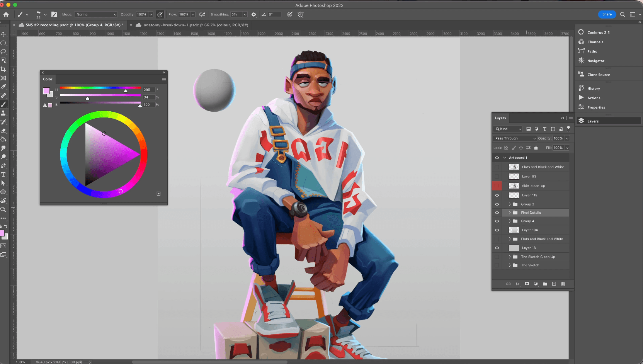Select the Hand tool

tap(3, 201)
